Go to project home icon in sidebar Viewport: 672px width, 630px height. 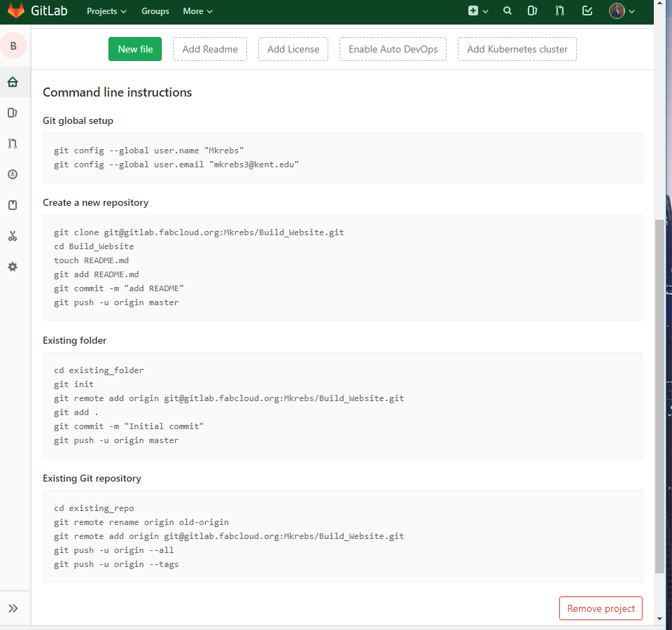(x=13, y=82)
